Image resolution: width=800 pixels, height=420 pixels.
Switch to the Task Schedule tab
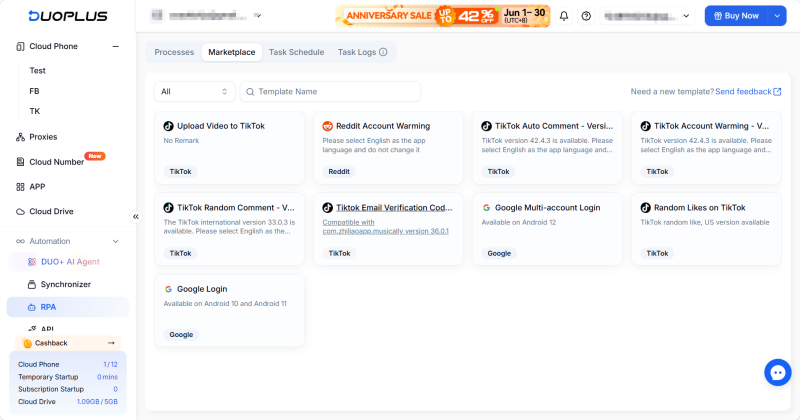click(296, 52)
